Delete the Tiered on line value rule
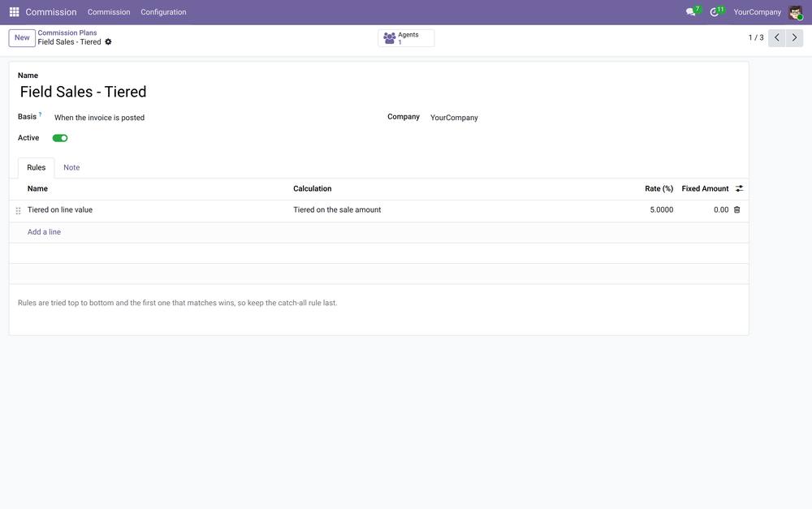812x509 pixels. click(x=737, y=209)
